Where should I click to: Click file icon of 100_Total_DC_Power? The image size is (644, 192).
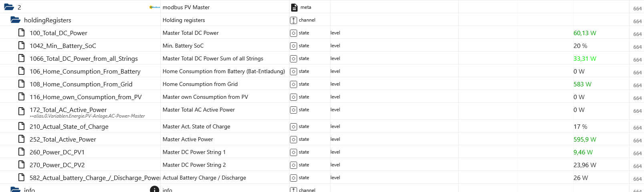pyautogui.click(x=22, y=33)
